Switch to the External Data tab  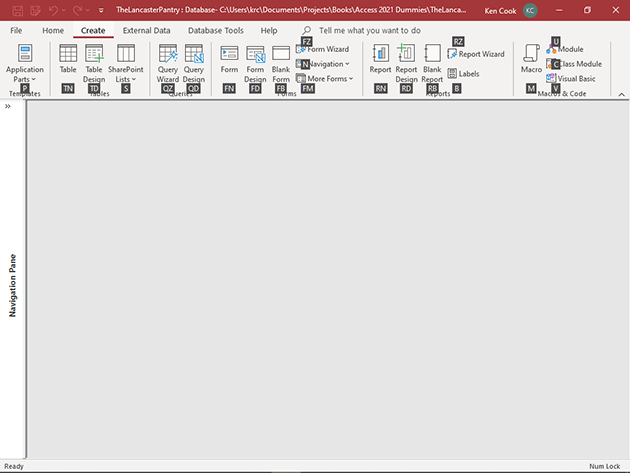[x=146, y=31]
